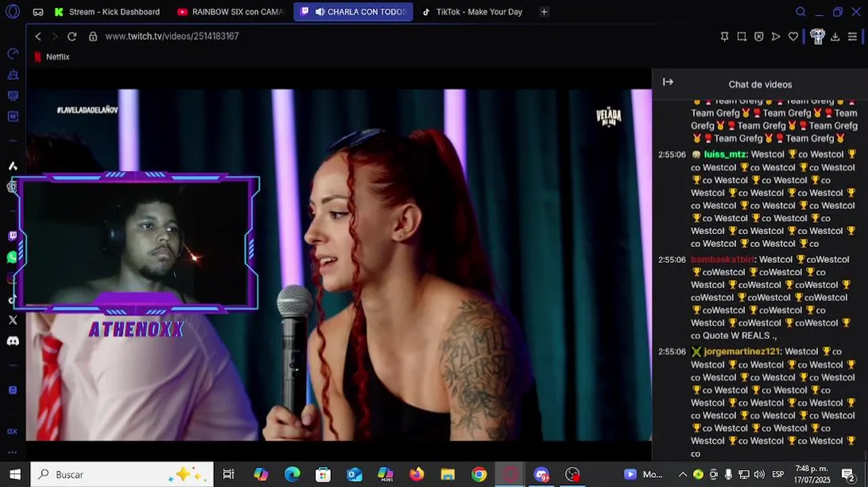The width and height of the screenshot is (868, 487).
Task: Open TikTok from the sidebar
Action: pos(13,299)
